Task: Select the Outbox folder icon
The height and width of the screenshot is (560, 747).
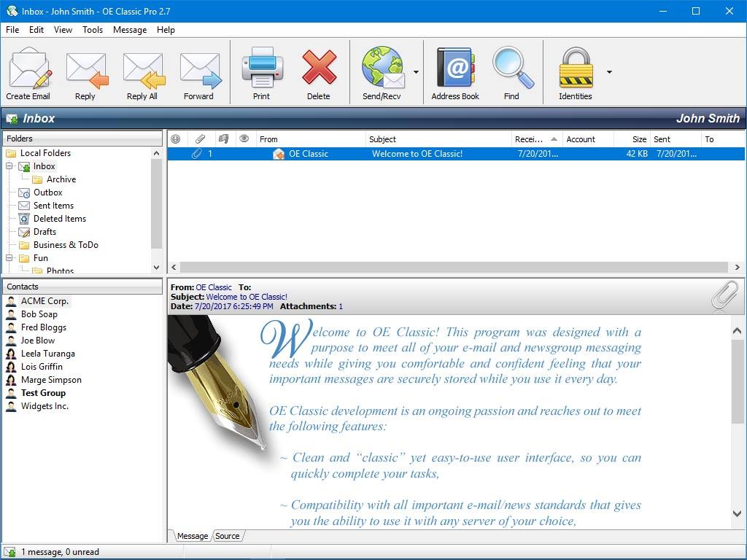Action: (x=24, y=192)
